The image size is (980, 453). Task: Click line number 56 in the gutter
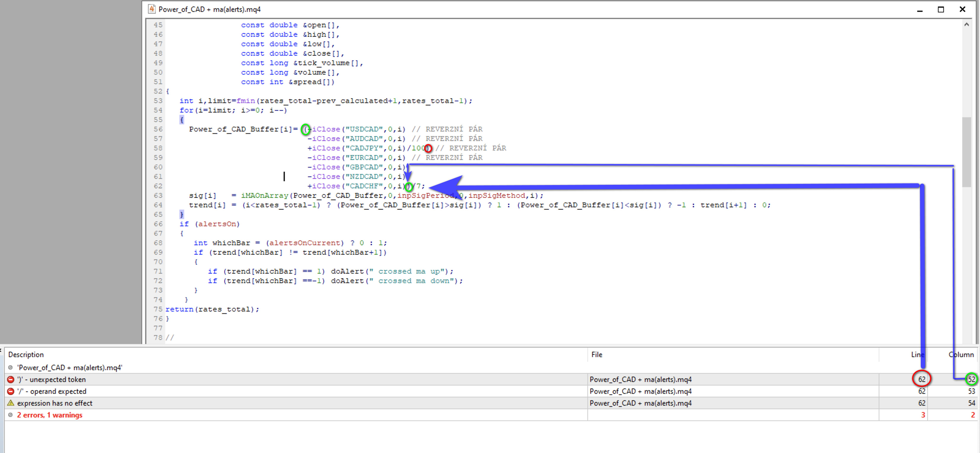click(158, 129)
